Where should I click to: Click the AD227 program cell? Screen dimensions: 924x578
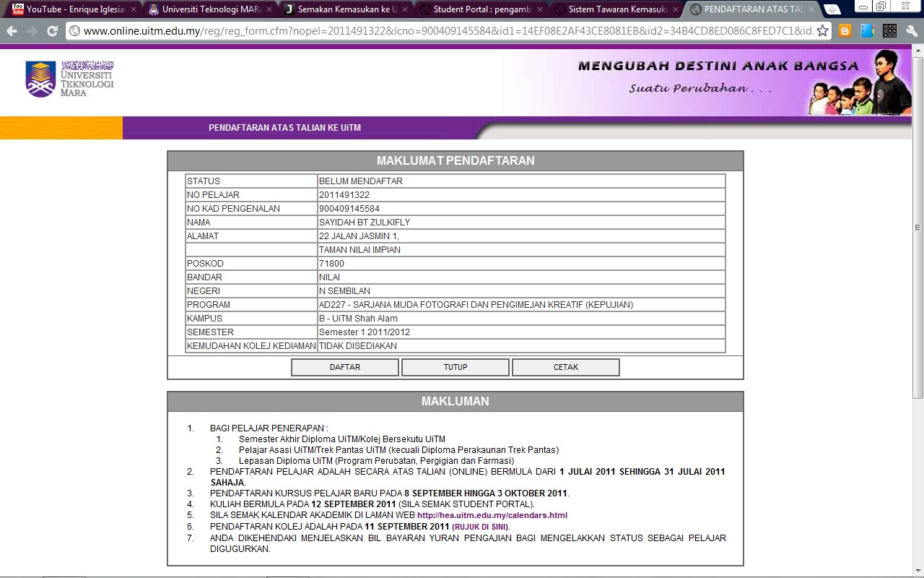pos(521,305)
